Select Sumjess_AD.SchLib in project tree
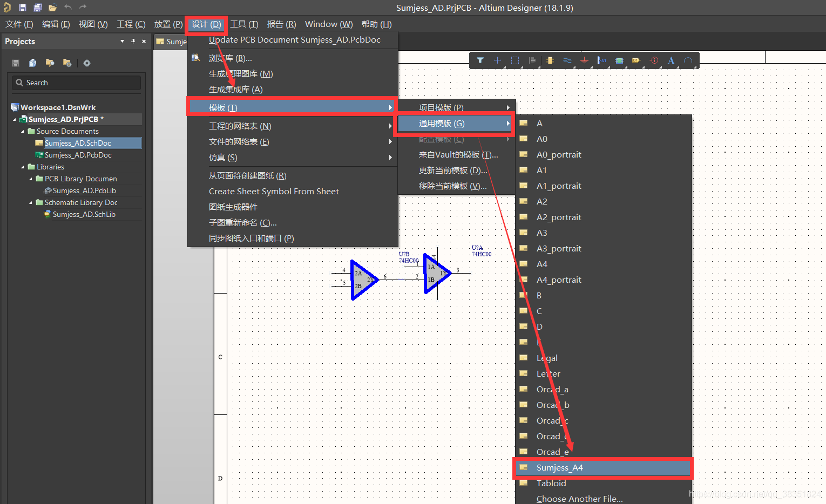This screenshot has height=504, width=826. tap(84, 214)
